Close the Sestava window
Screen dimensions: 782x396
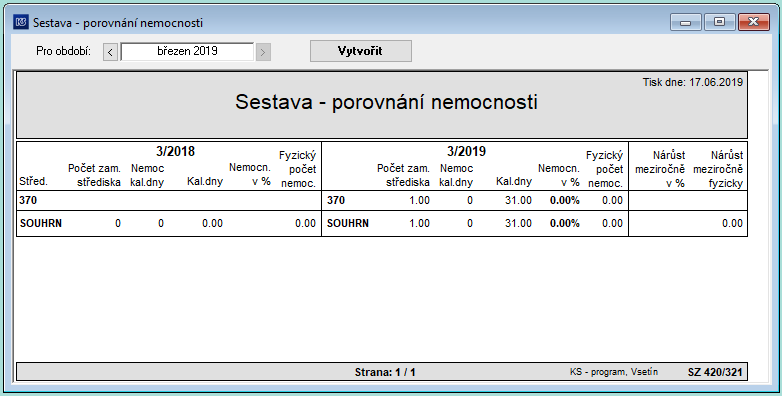pyautogui.click(x=753, y=22)
